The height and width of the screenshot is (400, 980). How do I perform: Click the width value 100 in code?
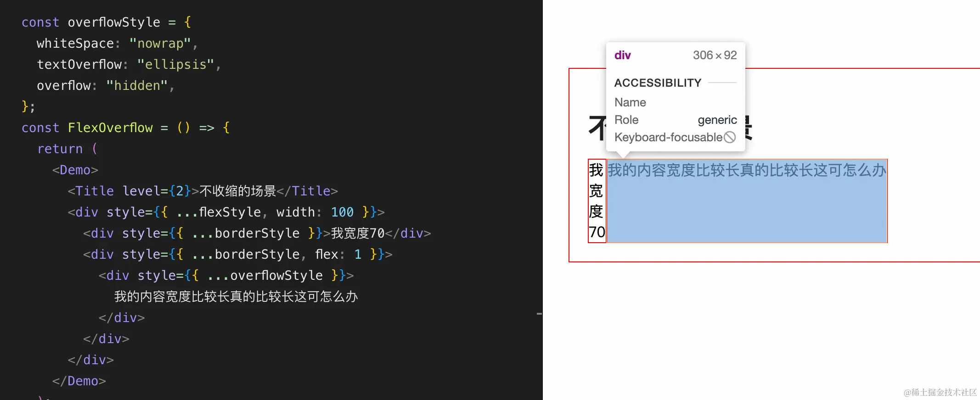click(x=342, y=212)
